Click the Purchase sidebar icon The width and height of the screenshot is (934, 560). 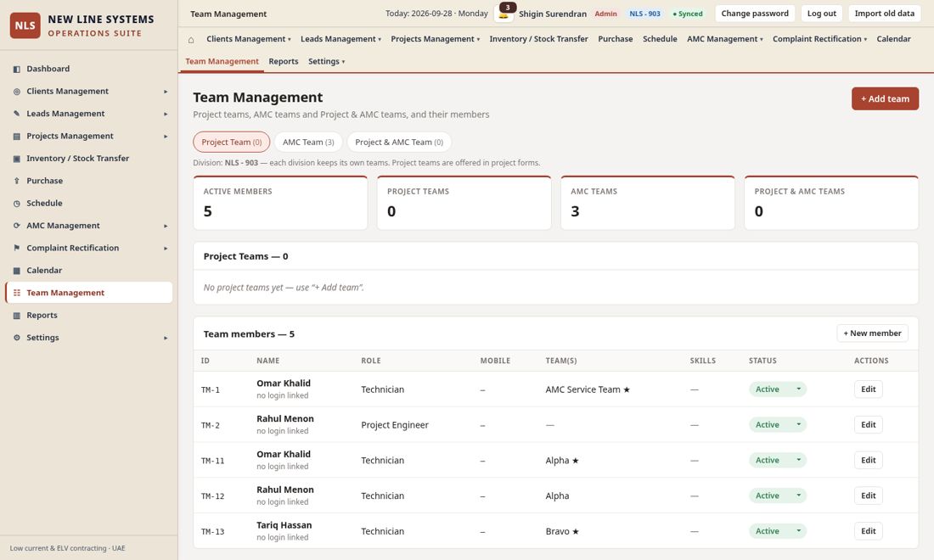click(17, 181)
